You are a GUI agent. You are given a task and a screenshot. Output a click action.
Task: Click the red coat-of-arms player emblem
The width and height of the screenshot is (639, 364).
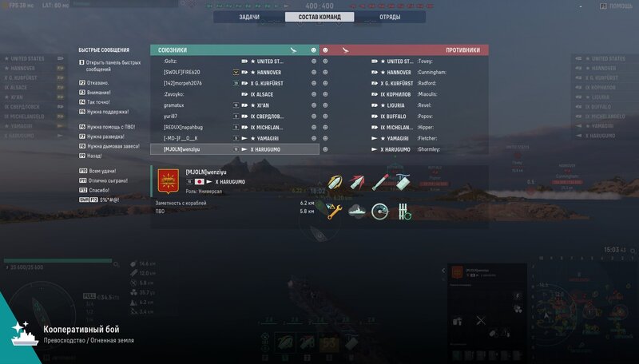(169, 181)
